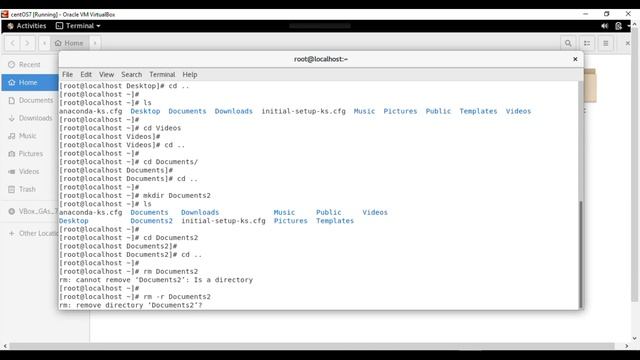This screenshot has height=360, width=640.
Task: Click the rm -r Documents2 command line
Action: click(135, 297)
